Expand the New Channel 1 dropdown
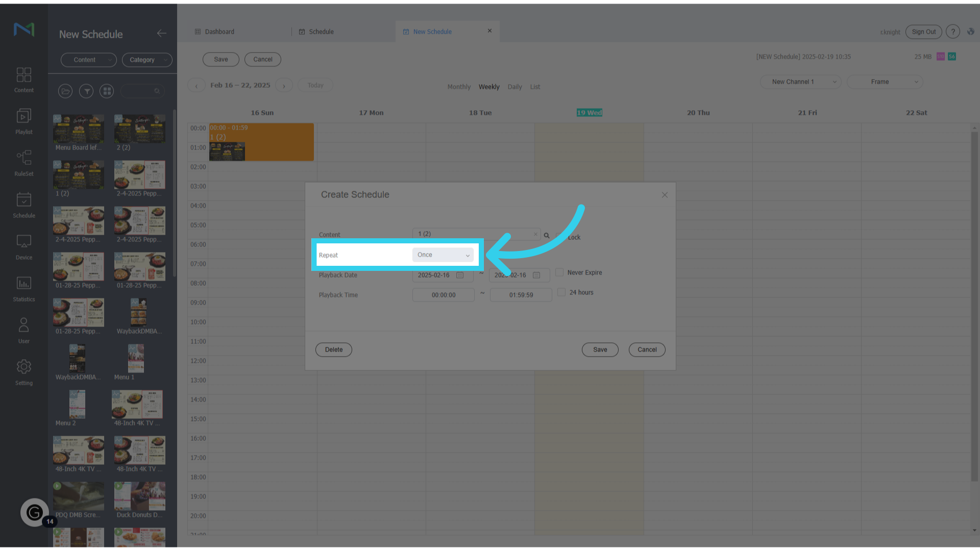 (800, 82)
